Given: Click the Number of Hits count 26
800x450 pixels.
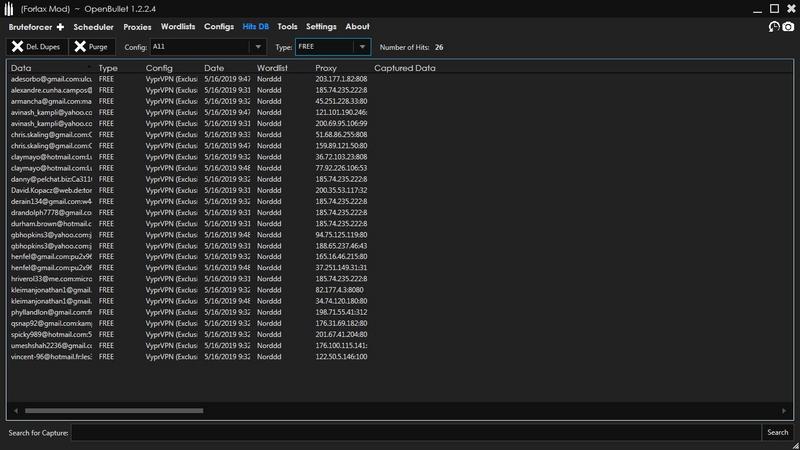Looking at the screenshot, I should coord(439,47).
